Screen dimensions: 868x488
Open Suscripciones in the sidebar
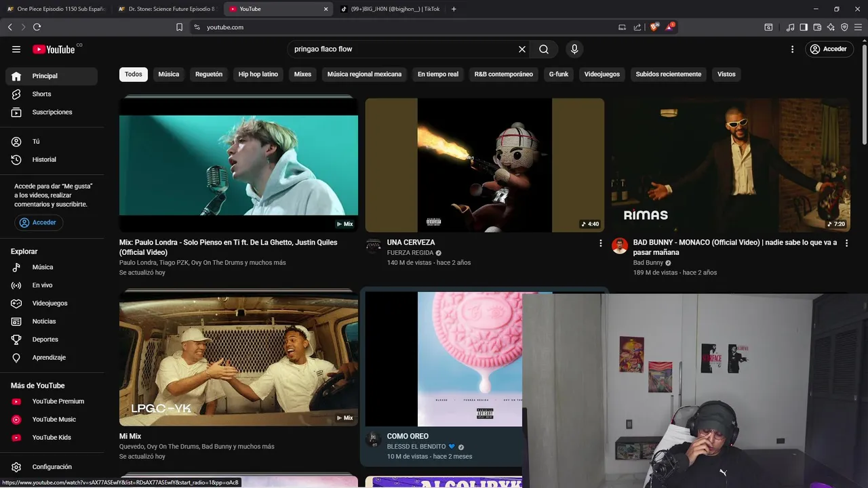click(x=52, y=112)
